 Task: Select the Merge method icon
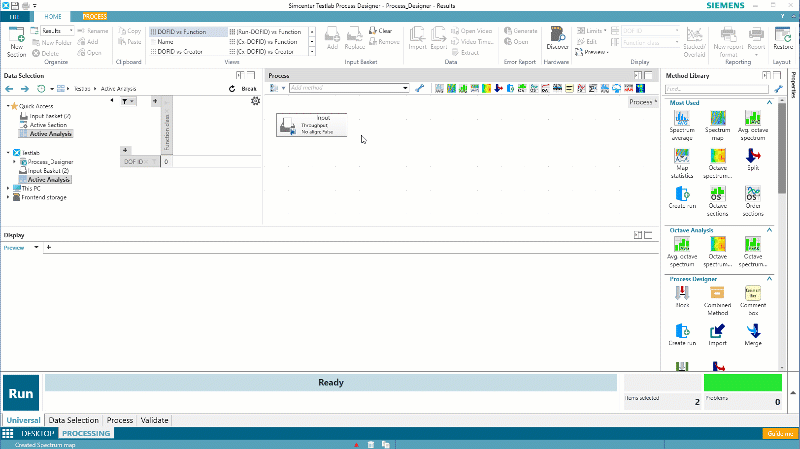752,331
